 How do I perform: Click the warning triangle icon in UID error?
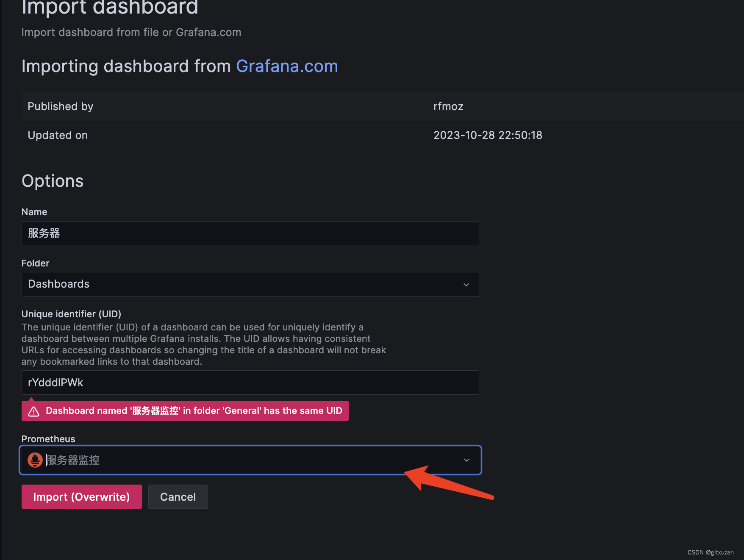(x=34, y=411)
